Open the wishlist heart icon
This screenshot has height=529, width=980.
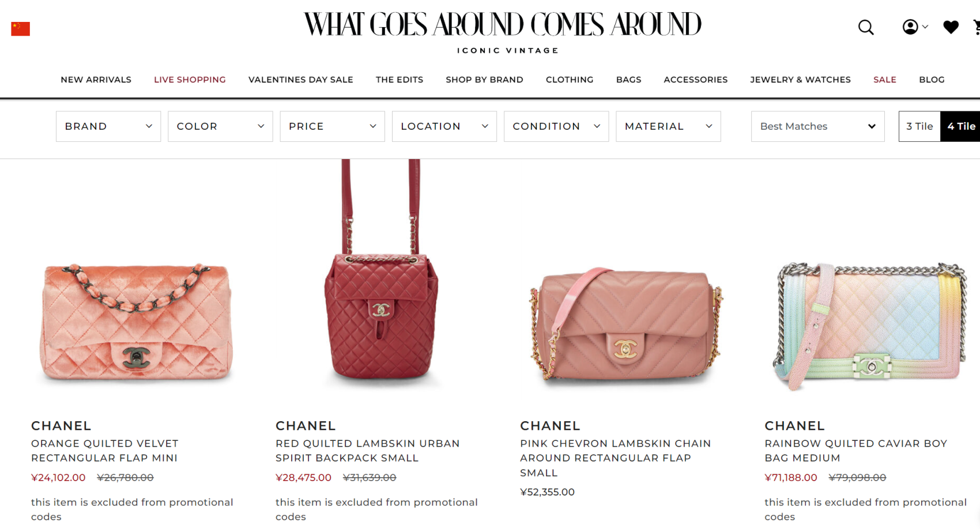click(951, 27)
